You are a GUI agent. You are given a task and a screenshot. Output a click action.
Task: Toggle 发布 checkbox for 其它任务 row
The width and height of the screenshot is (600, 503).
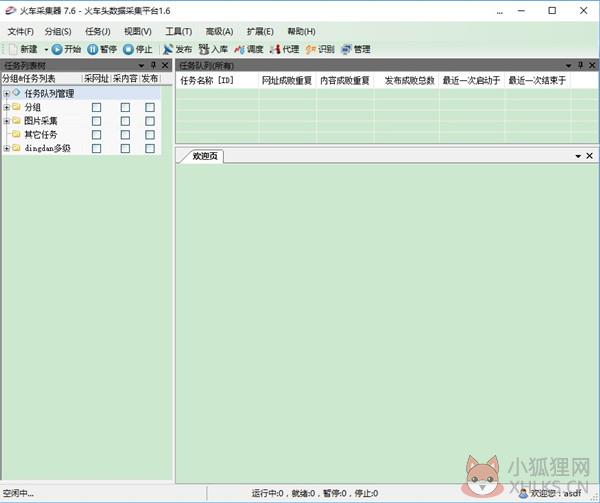point(150,135)
